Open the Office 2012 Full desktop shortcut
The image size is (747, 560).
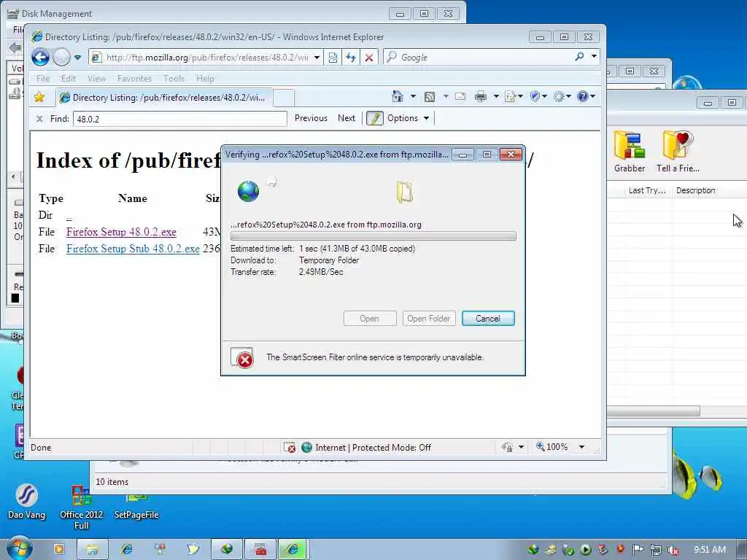tap(82, 507)
